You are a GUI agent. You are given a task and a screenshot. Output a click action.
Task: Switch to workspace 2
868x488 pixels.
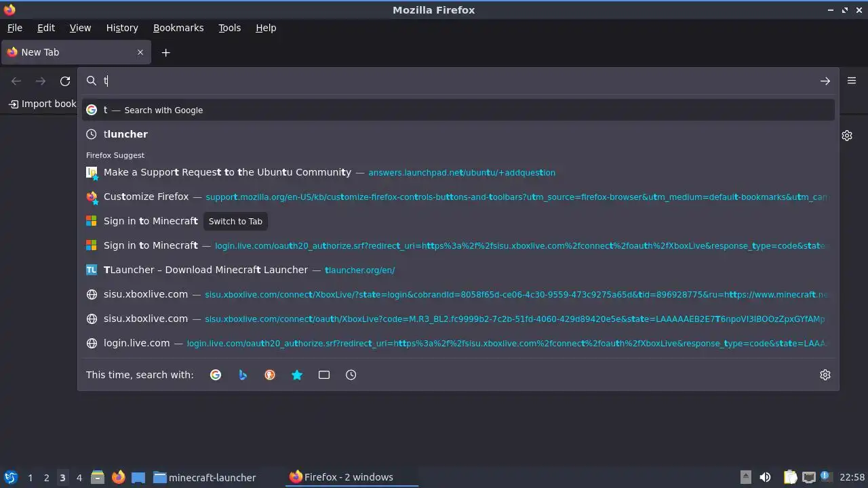46,478
